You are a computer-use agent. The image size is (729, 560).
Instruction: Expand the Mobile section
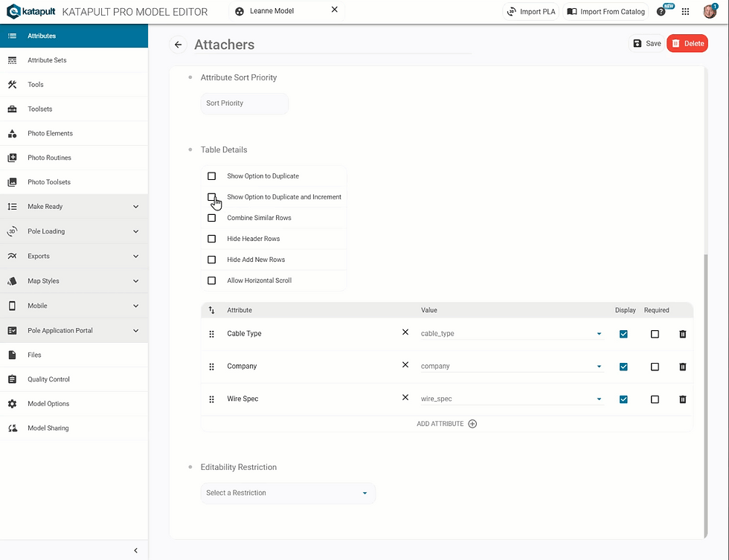pos(74,306)
